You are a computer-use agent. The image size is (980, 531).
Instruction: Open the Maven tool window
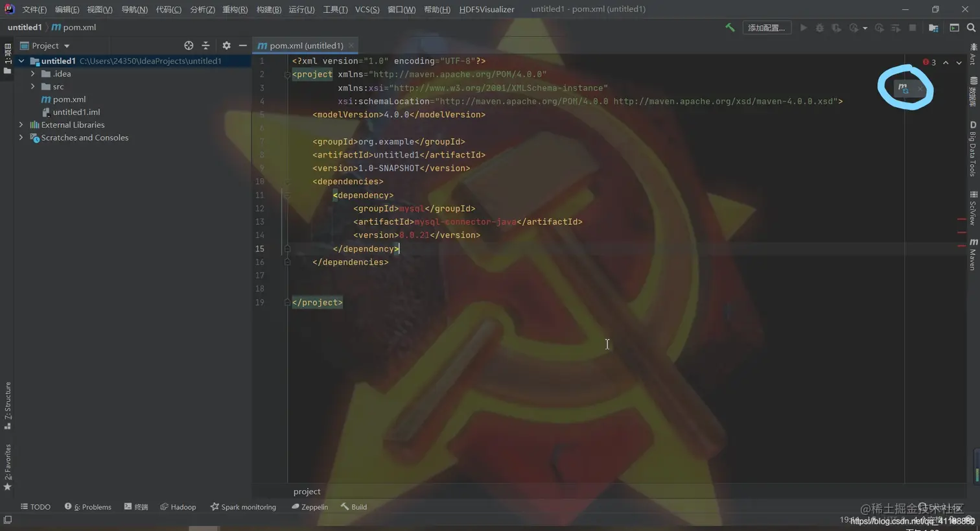(x=973, y=254)
